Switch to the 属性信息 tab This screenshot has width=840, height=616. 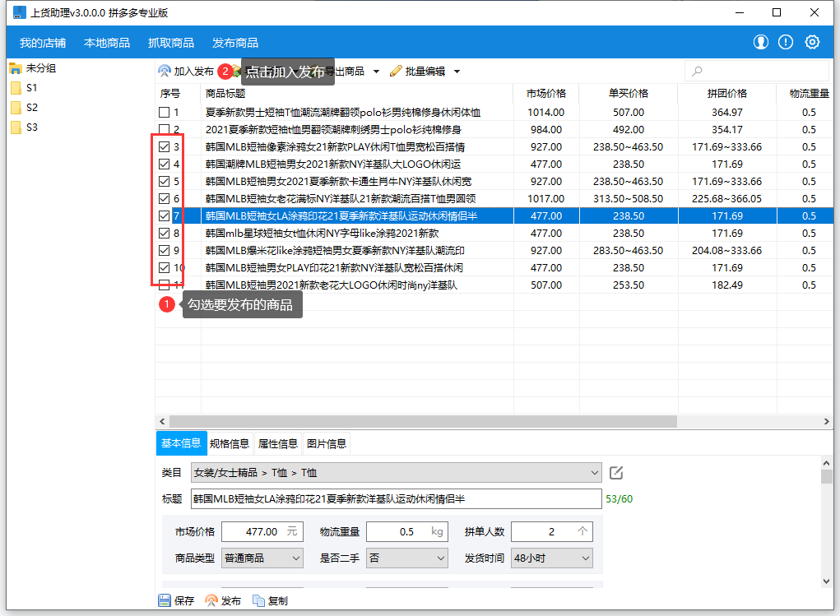click(277, 443)
